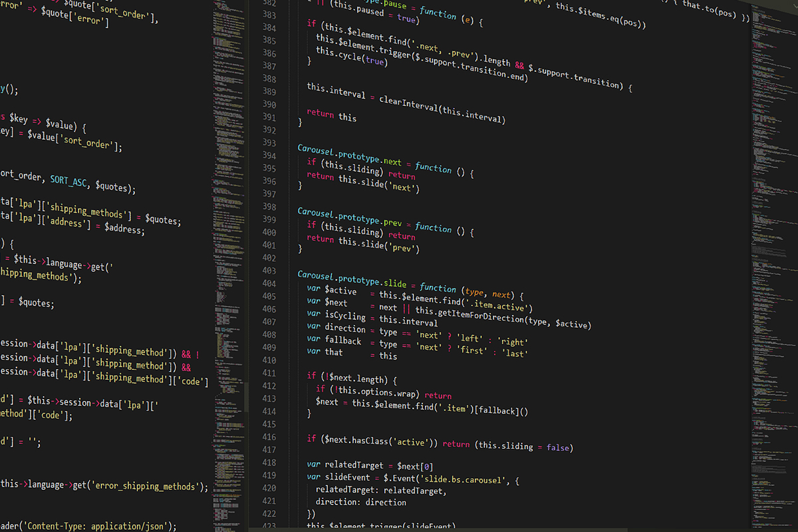The width and height of the screenshot is (798, 532).
Task: Click the 'SORT_ASC' constant in left pane
Action: (x=70, y=182)
